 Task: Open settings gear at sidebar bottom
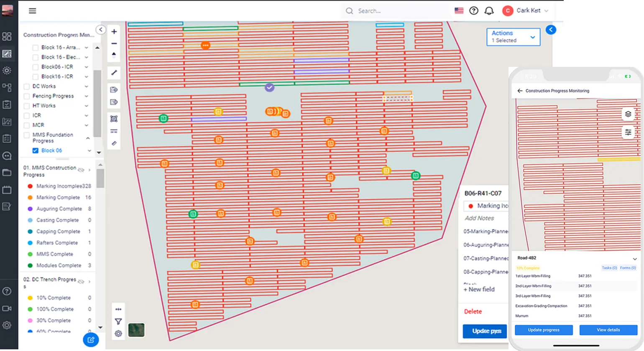(x=7, y=325)
